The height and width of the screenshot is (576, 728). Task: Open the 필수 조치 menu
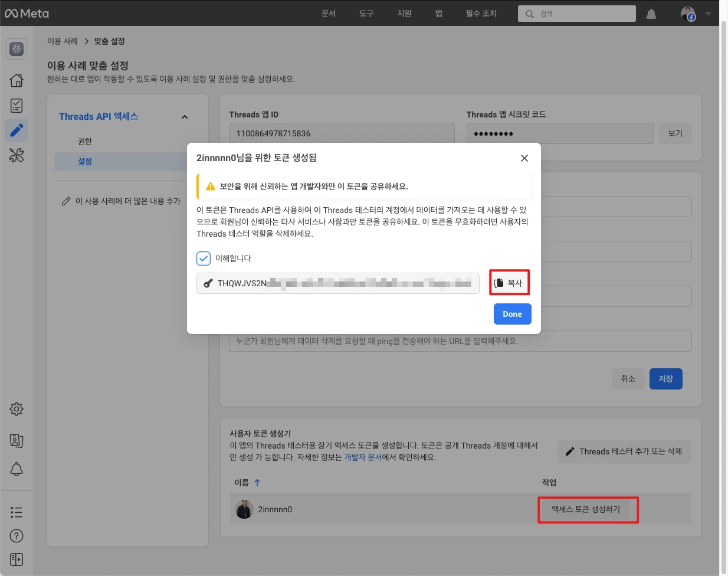pos(481,14)
